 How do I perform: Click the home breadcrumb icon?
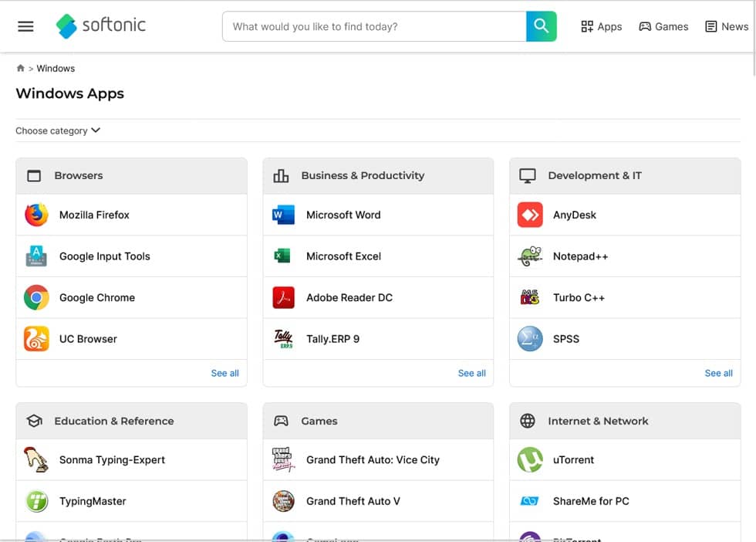(x=20, y=68)
